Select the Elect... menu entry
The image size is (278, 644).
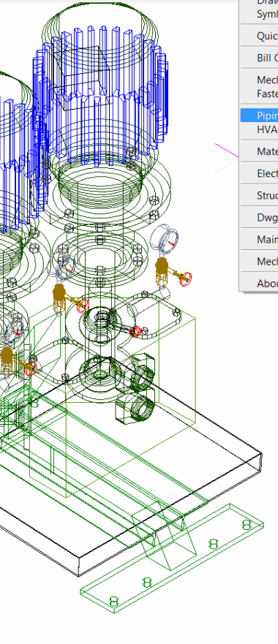[x=259, y=173]
